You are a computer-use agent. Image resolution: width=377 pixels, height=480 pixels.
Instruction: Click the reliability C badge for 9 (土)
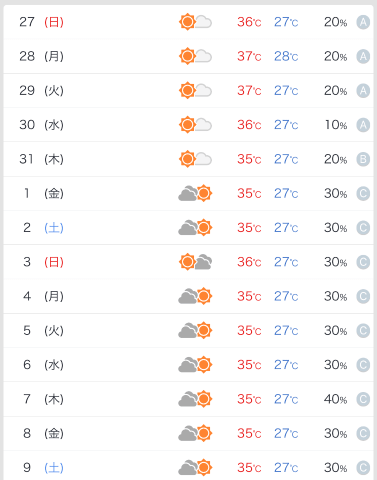tap(363, 468)
